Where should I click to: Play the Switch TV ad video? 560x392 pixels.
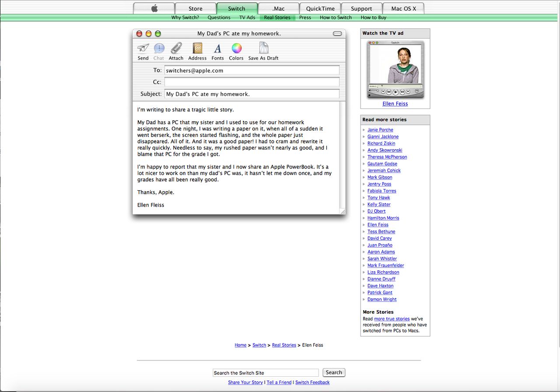(x=395, y=92)
